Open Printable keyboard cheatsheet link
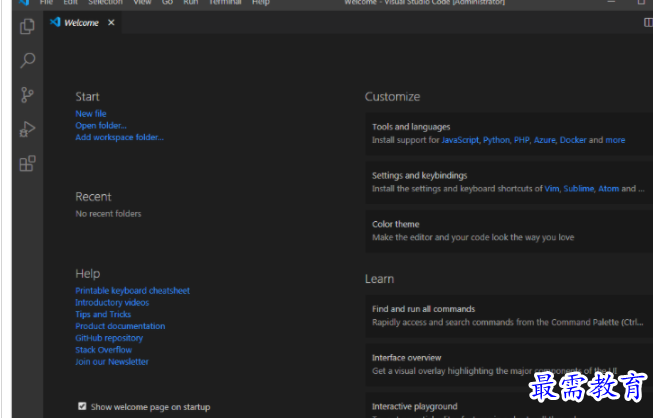Screen dimensions: 653x418 click(x=132, y=291)
